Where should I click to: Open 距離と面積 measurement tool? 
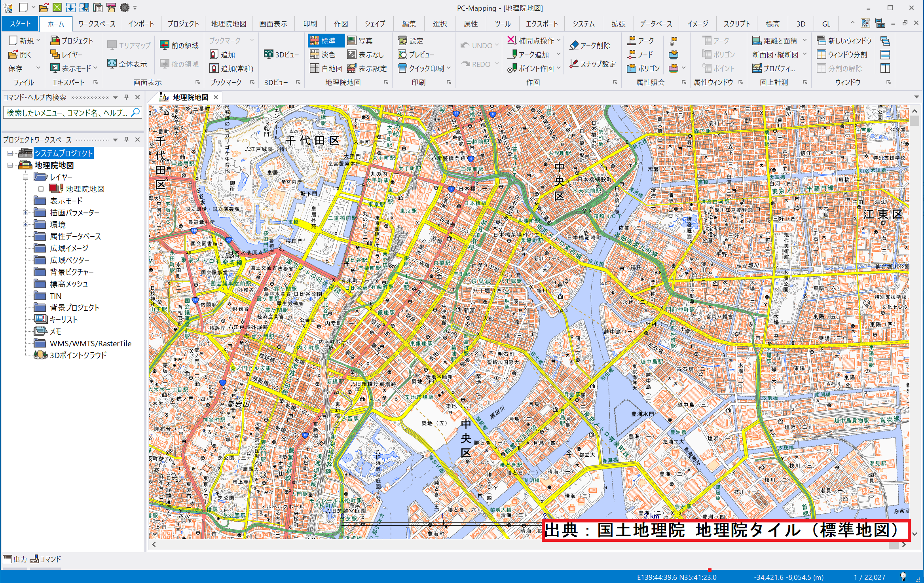[x=775, y=40]
